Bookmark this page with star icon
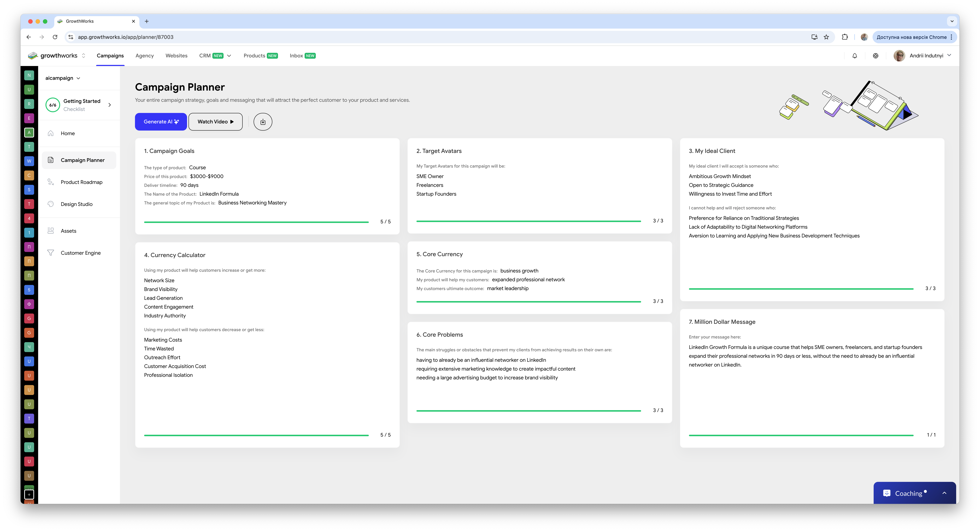980x531 pixels. (x=826, y=37)
